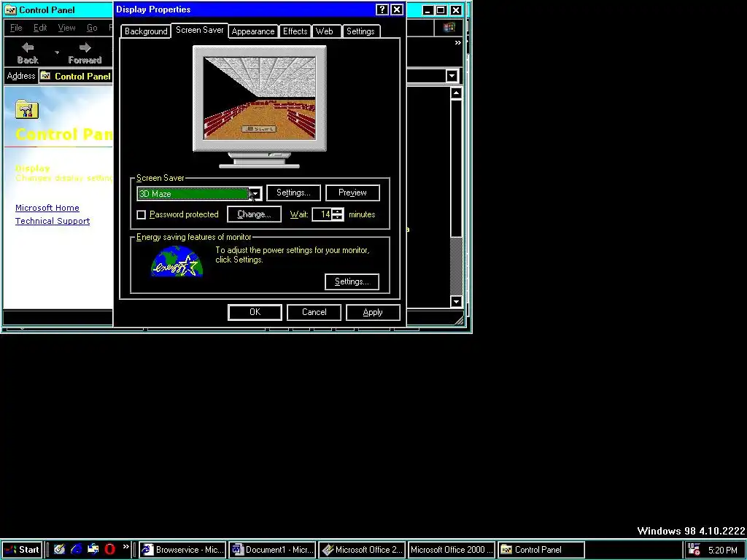Image resolution: width=747 pixels, height=560 pixels.
Task: Switch to Document1 Word taskbar button
Action: 272,550
